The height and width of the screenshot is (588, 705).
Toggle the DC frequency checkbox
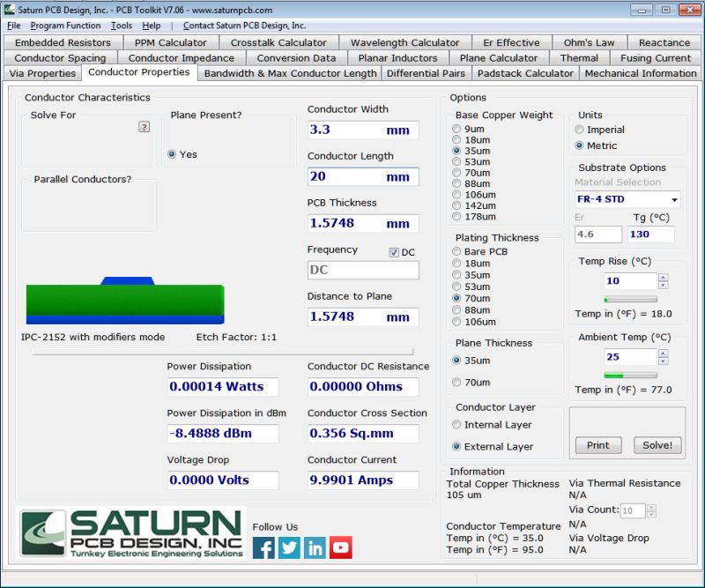(x=394, y=252)
